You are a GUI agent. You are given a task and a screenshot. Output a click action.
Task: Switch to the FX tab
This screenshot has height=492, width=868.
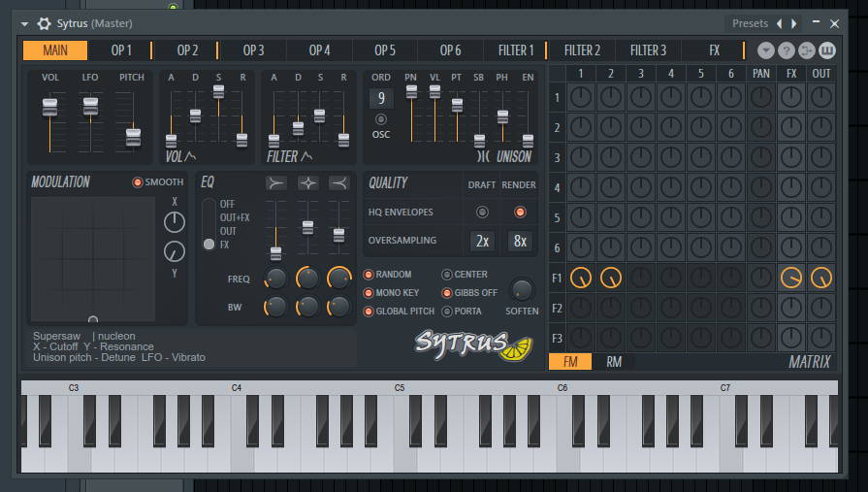click(715, 50)
